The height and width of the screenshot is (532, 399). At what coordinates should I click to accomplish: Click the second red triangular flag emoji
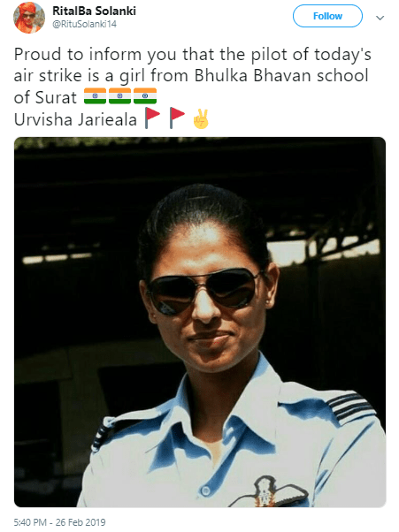click(177, 118)
